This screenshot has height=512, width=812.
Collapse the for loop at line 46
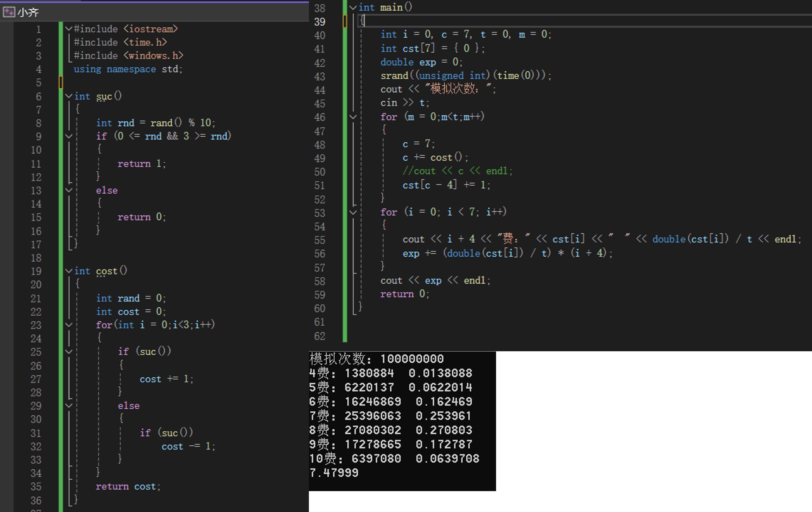pyautogui.click(x=353, y=117)
